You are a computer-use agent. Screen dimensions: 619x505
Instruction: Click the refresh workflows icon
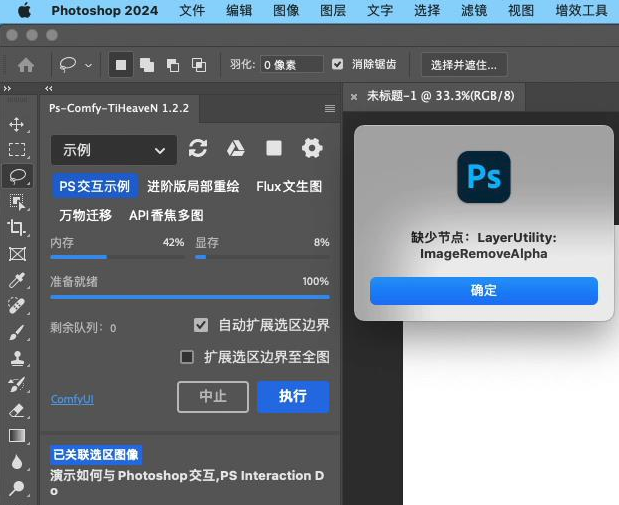point(198,148)
